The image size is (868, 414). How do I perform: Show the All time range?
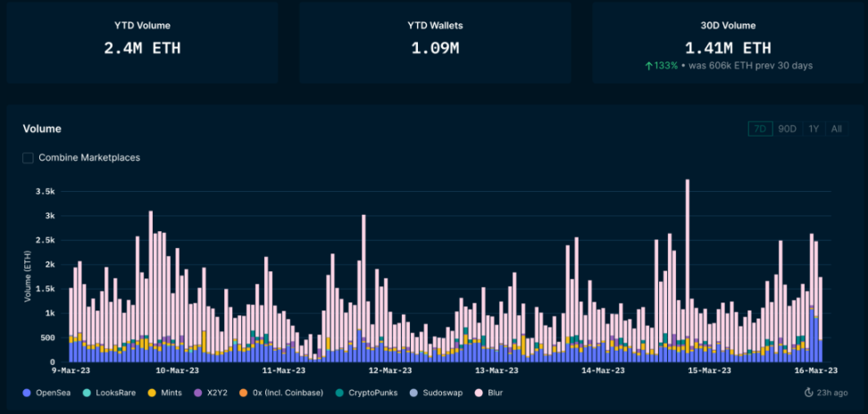point(836,128)
